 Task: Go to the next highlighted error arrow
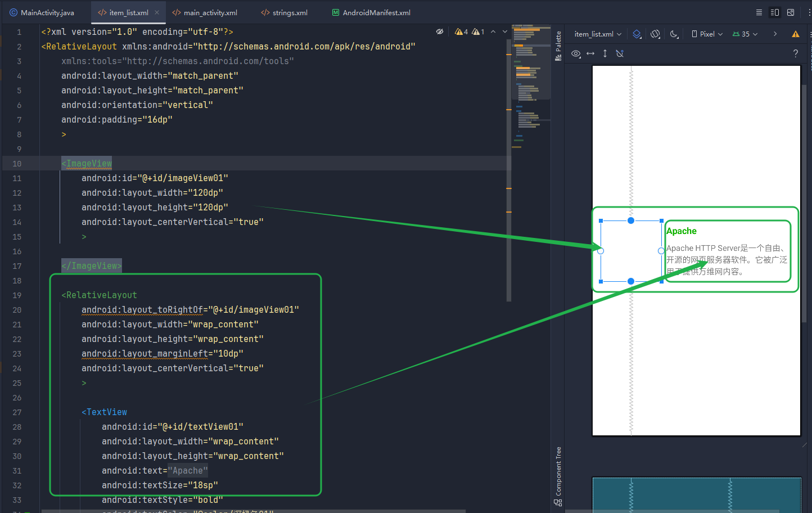505,31
